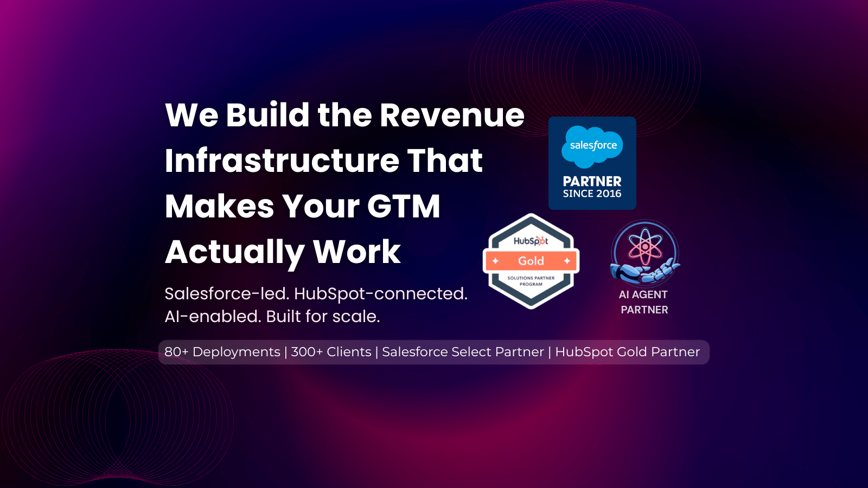Click the "Salesforce-led. HubSpot-connected." subtitle line
This screenshot has width=868, height=488.
point(316,293)
